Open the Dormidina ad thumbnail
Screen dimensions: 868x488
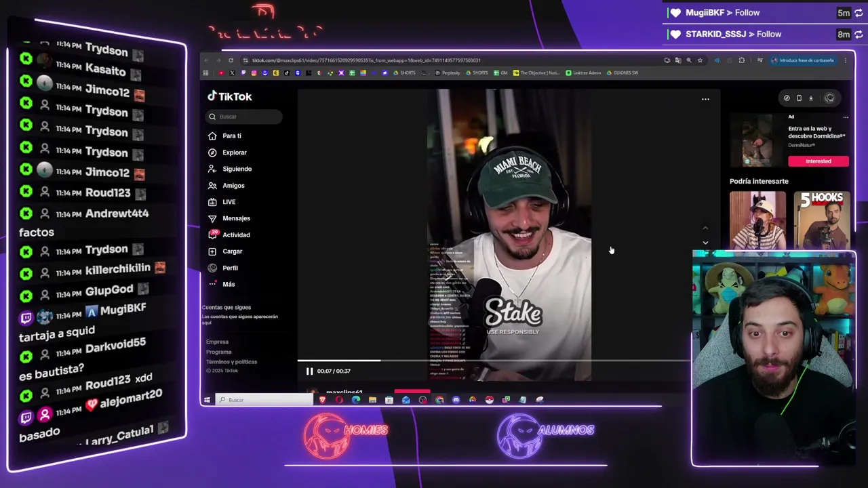[x=757, y=140]
